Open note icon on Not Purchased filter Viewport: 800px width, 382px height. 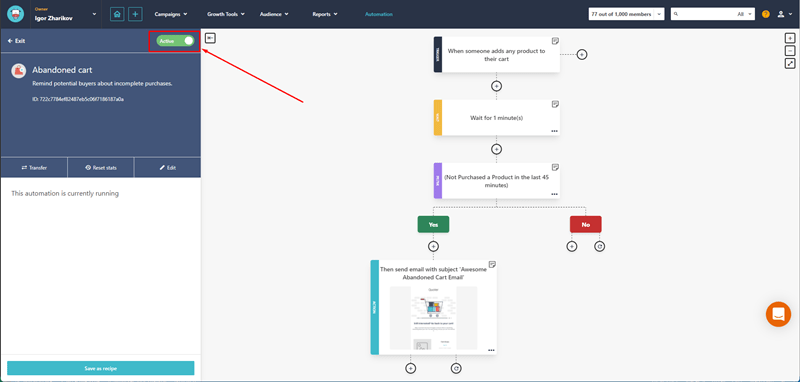[555, 167]
